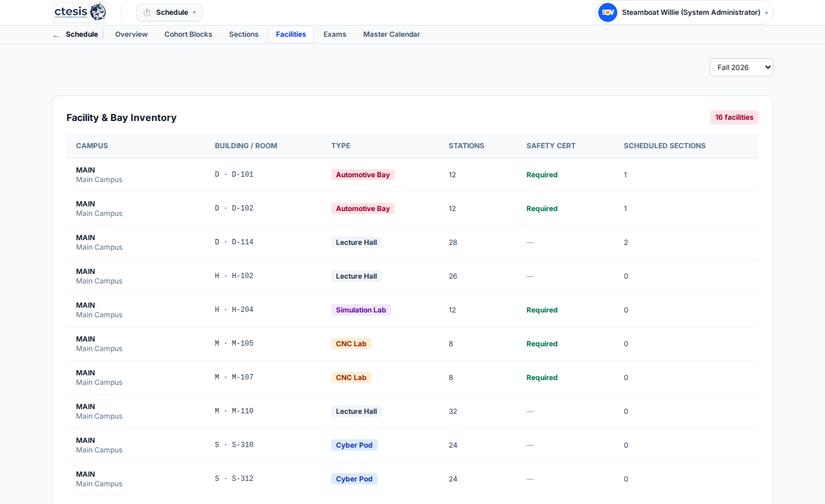The image size is (825, 504).
Task: Click the Facility & Bay Inventory heading
Action: point(122,117)
